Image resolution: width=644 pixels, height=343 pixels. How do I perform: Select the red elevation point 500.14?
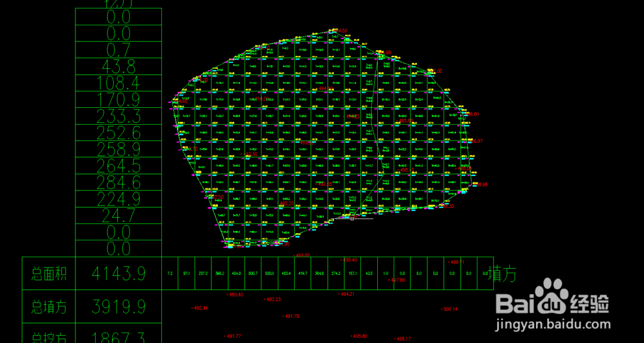(450, 309)
